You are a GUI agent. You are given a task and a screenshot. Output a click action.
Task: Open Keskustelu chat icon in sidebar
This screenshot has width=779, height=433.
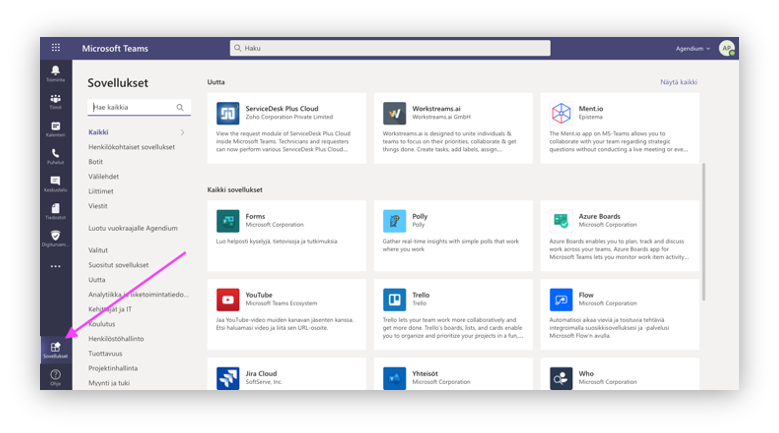coord(56,183)
